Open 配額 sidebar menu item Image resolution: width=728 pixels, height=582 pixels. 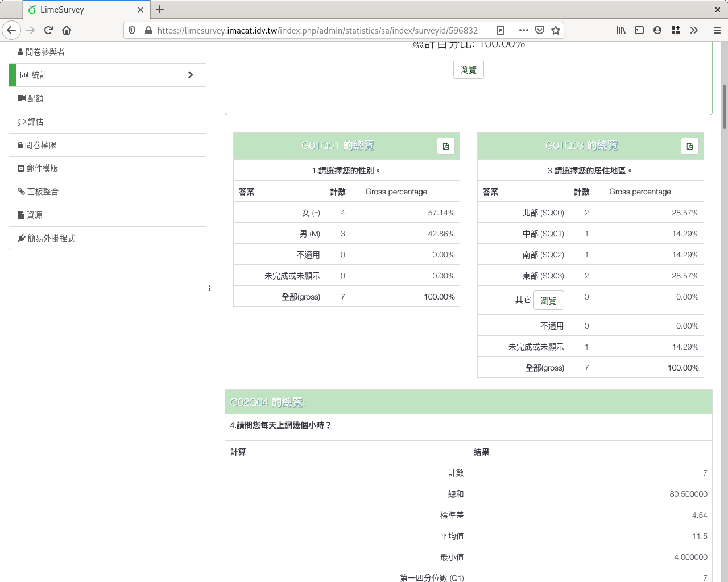click(x=107, y=98)
